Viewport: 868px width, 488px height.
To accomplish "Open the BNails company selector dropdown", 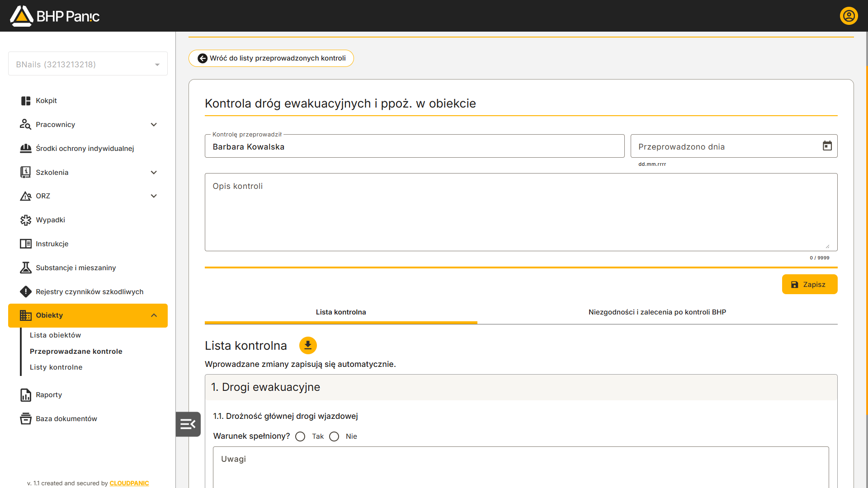I will coord(88,64).
